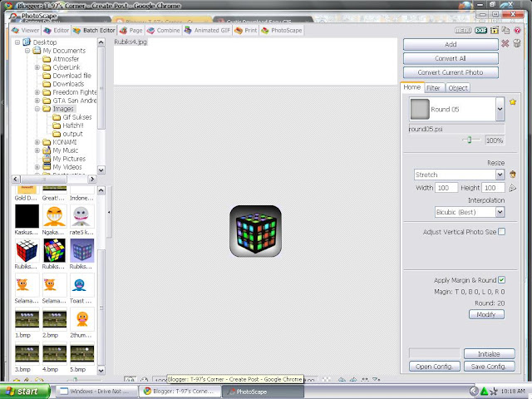Switch to the Editor tab
The height and width of the screenshot is (399, 532).
coord(57,30)
